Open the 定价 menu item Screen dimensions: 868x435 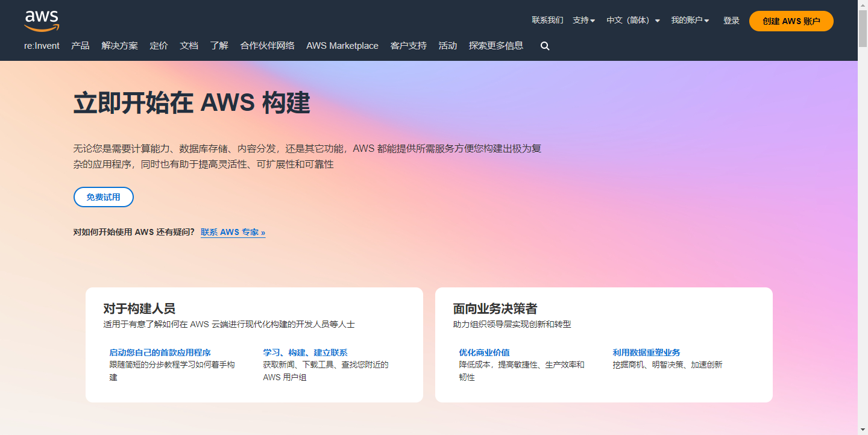(159, 46)
